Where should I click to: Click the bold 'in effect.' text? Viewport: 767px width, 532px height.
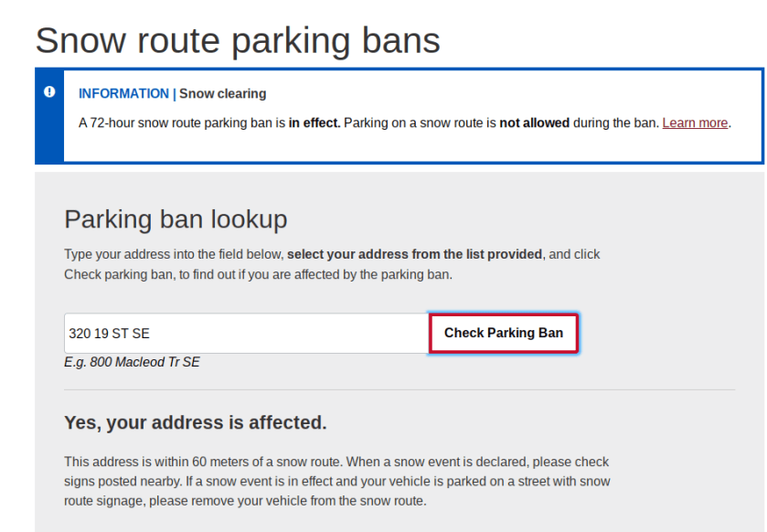314,122
